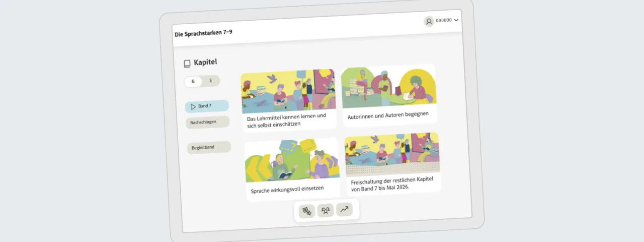Screen dimensions: 644x242
Task: Open Sprache wirkungsvoll einsetzen chapter
Action: 293,169
